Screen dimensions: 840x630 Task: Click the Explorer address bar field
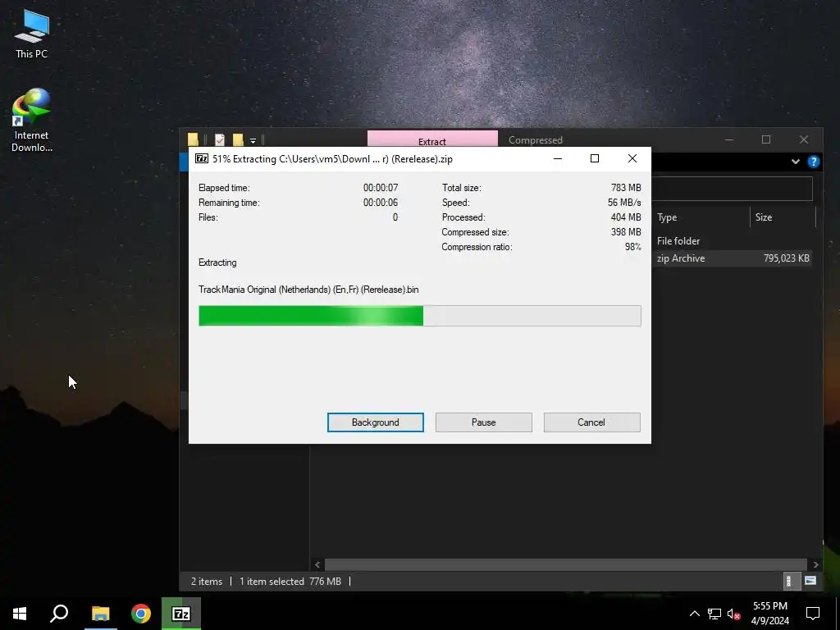(732, 189)
